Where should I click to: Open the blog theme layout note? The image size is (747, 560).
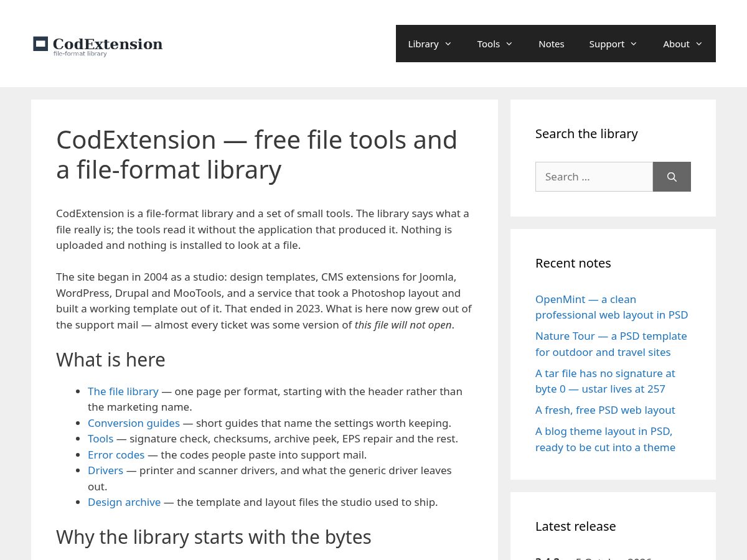click(605, 439)
